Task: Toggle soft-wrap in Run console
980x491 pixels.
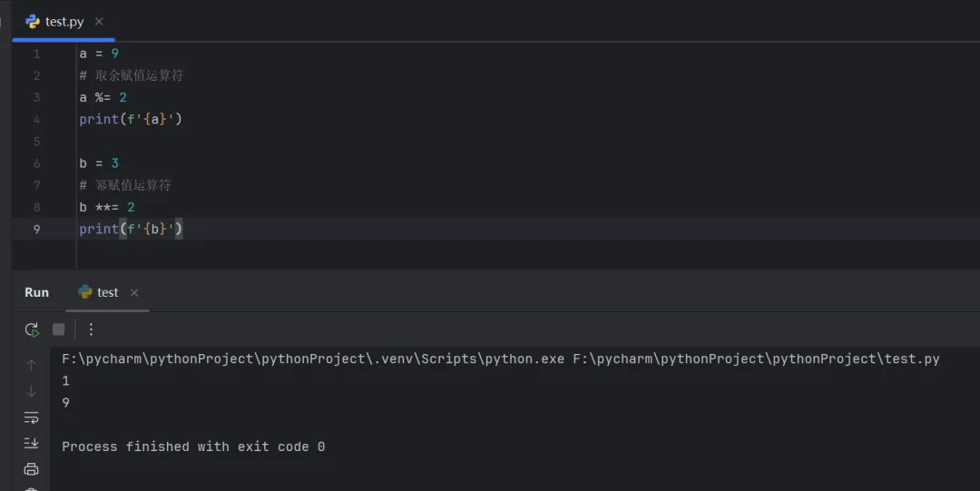Action: (x=32, y=417)
